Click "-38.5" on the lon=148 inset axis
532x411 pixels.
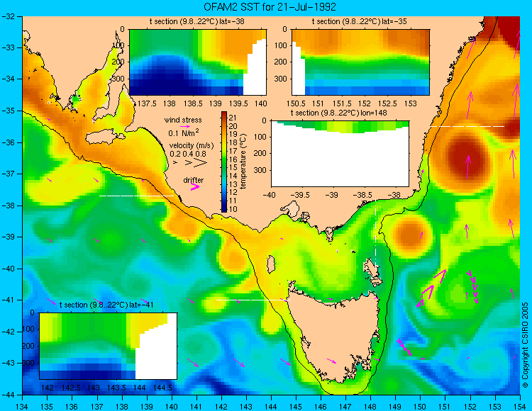[364, 195]
